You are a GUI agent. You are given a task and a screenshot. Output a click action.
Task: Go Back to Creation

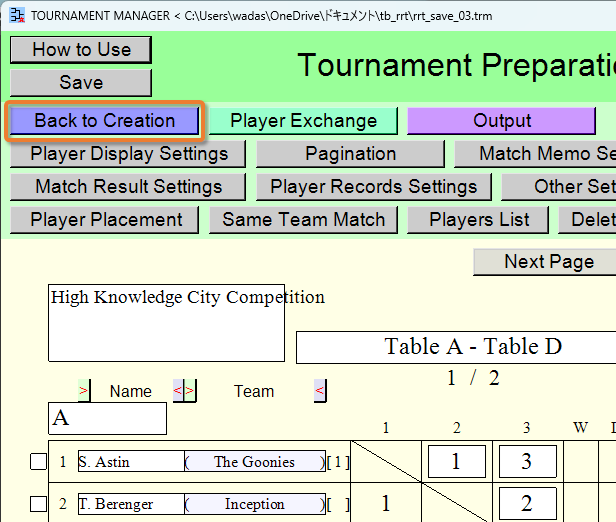coord(104,121)
